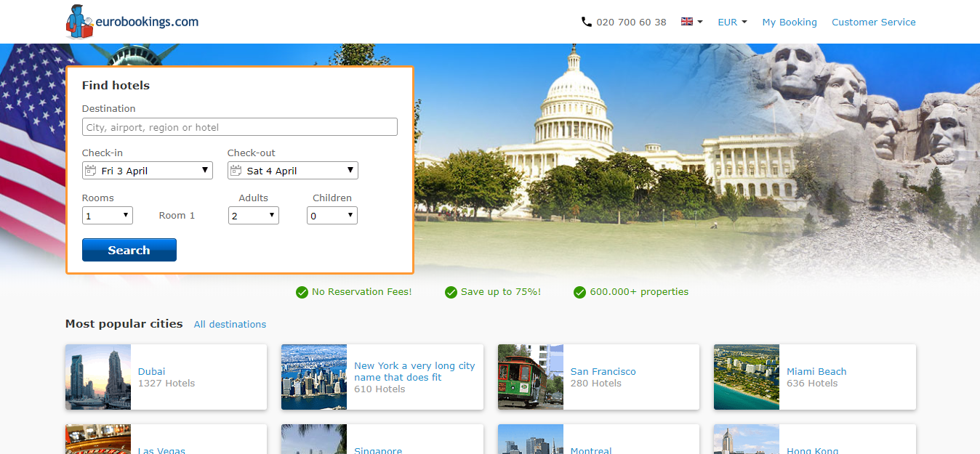Open New York a very long city link

pos(414,371)
